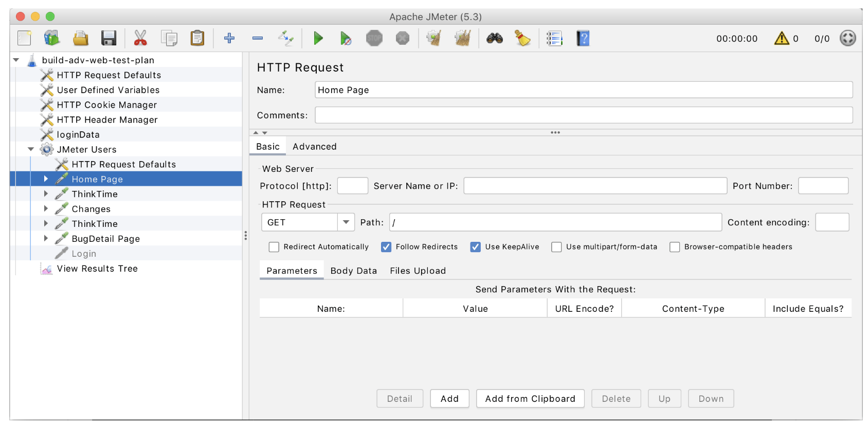The width and height of the screenshot is (868, 425).
Task: Click the Name field containing Home Page
Action: 584,90
